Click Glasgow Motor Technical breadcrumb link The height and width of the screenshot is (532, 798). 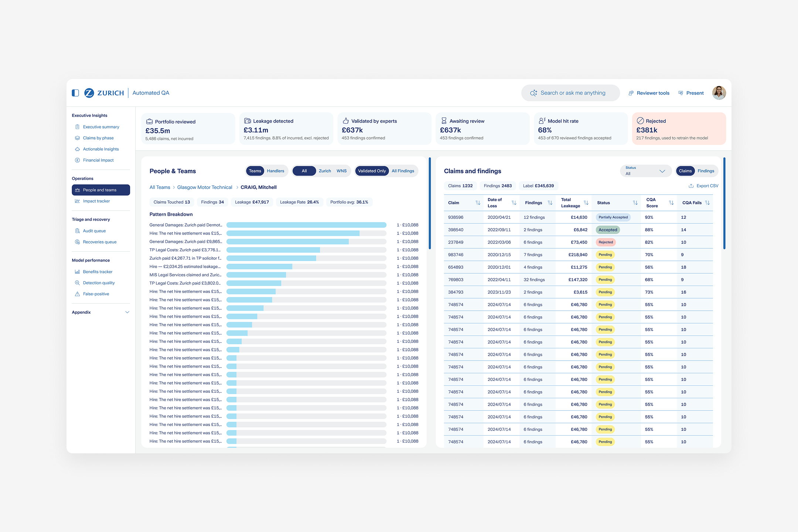205,187
